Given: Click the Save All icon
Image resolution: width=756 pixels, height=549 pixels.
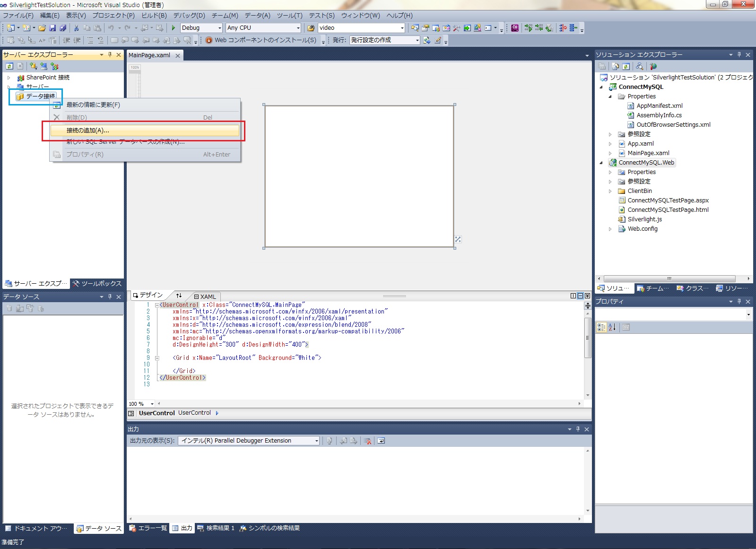Looking at the screenshot, I should pos(63,28).
